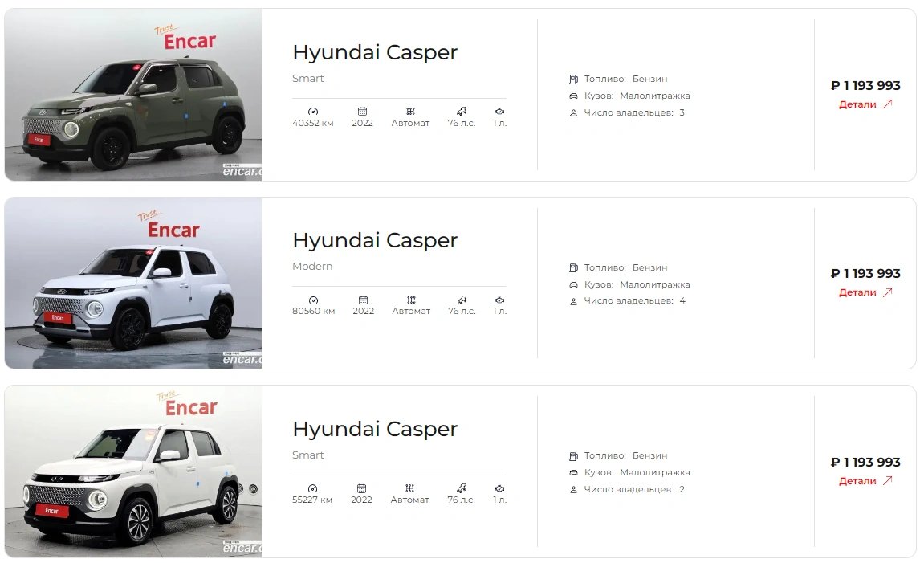This screenshot has width=924, height=563.
Task: Open the green Hyundai Casper photo
Action: click(133, 95)
